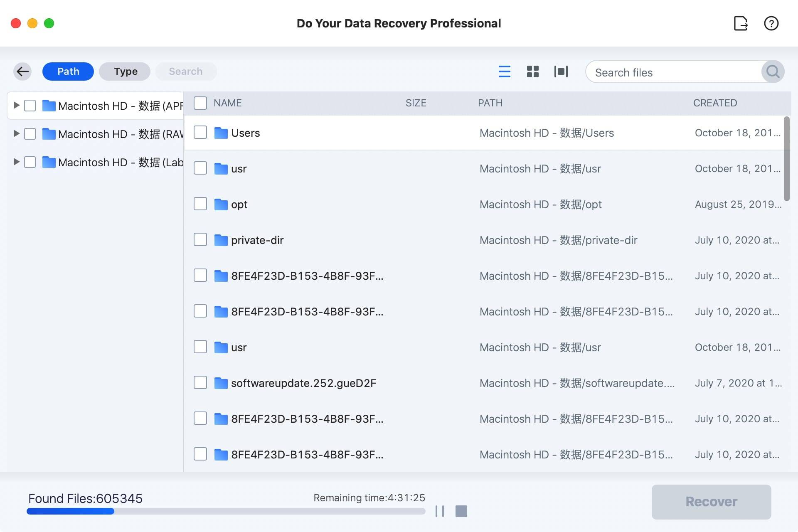Pause the scanning process
The image size is (798, 532).
(x=440, y=511)
